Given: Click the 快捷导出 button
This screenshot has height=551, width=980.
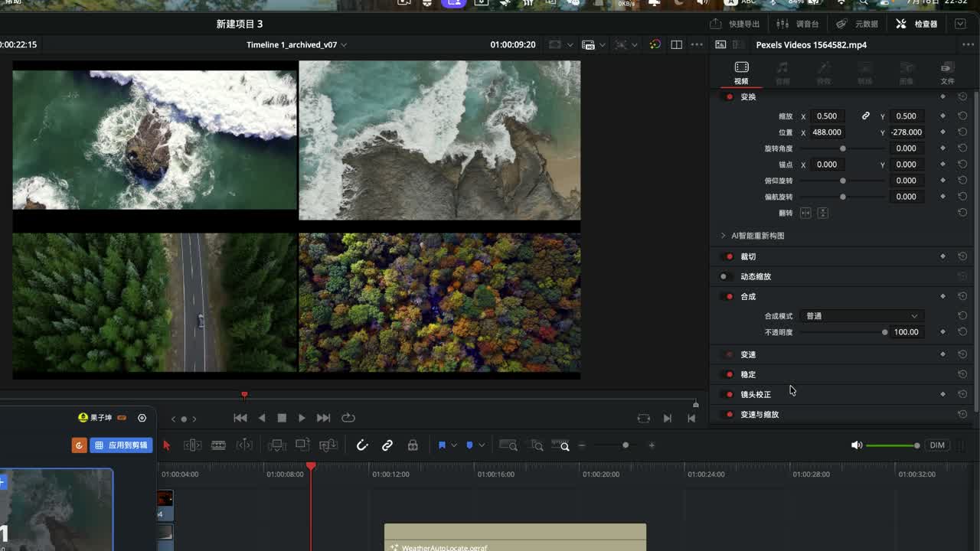Looking at the screenshot, I should tap(735, 24).
